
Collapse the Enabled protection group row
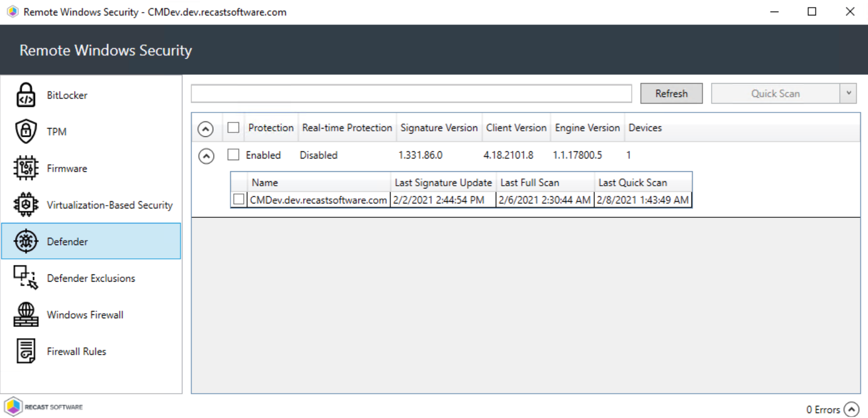(205, 156)
